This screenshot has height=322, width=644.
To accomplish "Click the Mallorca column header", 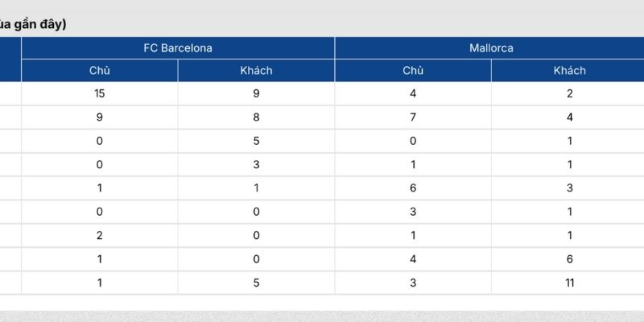I will pos(491,48).
